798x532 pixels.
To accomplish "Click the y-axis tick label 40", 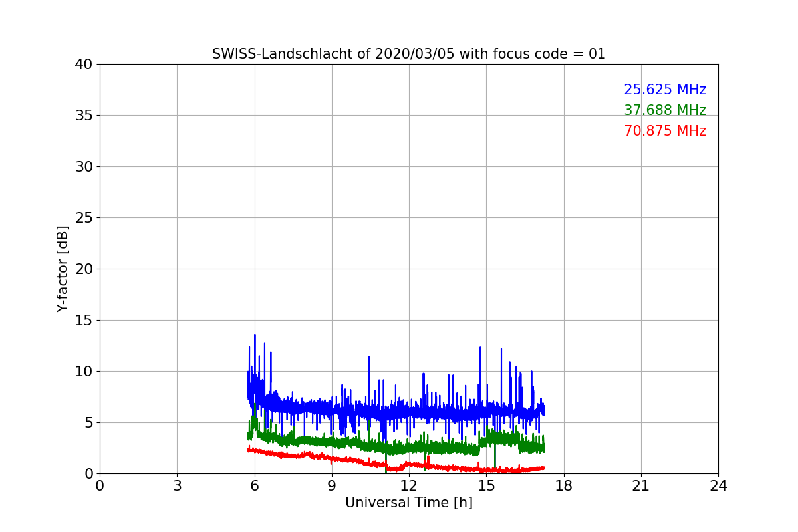I will tap(84, 65).
